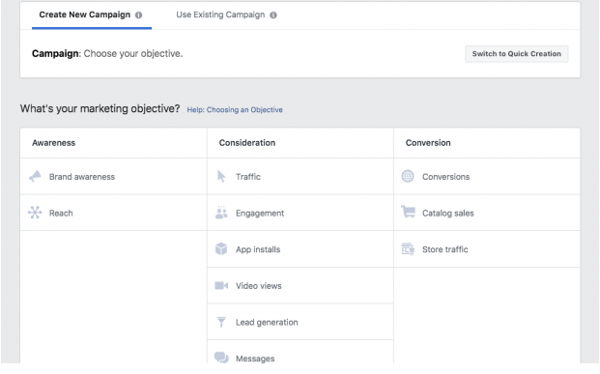Select Brand awareness objective label
600x374 pixels.
[x=82, y=177]
